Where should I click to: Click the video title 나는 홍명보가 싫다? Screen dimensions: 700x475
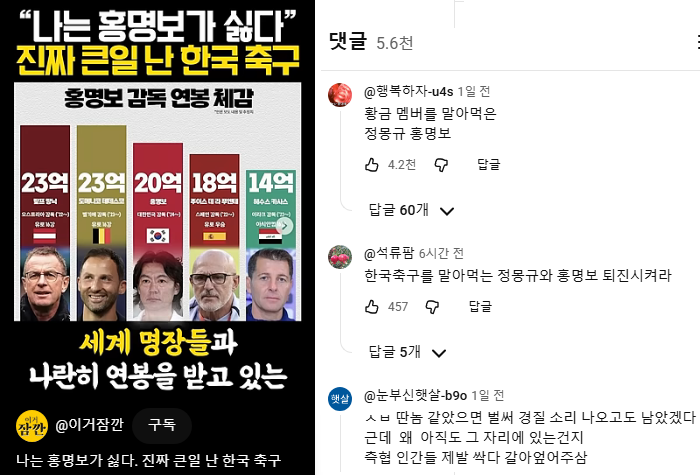[x=149, y=460]
